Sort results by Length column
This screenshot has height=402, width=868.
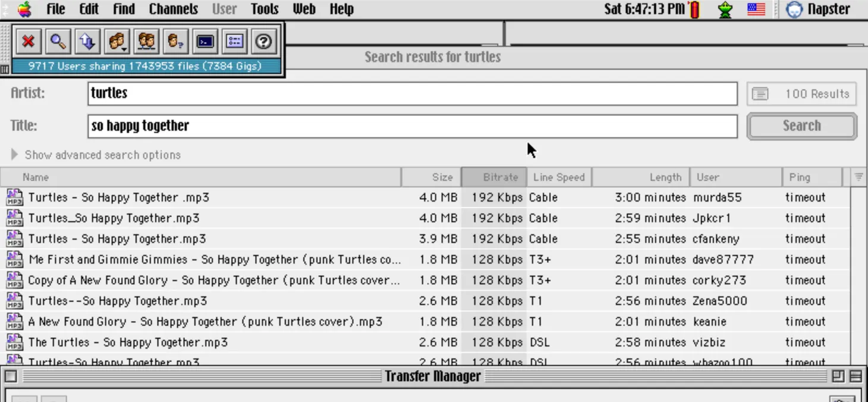(x=640, y=177)
